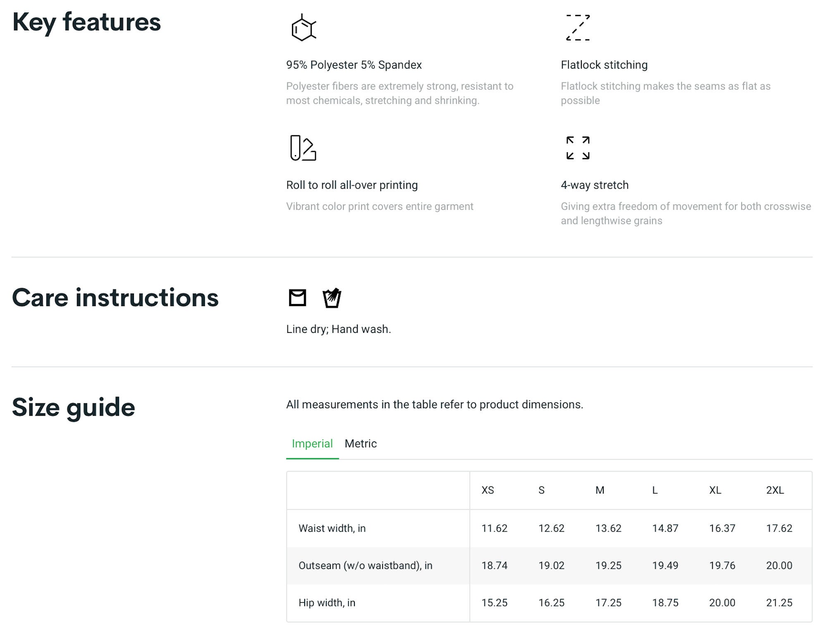
Task: Click the XL column header
Action: pos(715,490)
